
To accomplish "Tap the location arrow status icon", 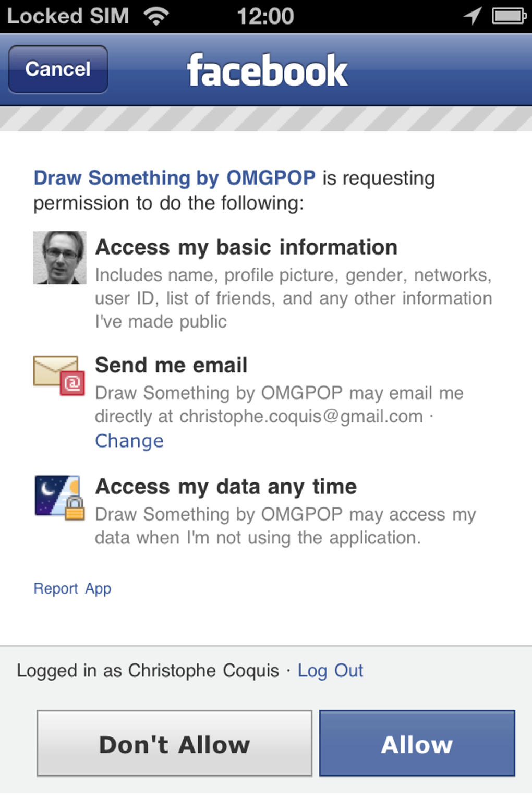I will [473, 16].
